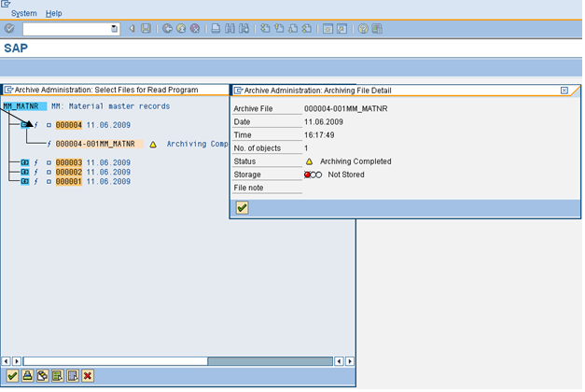This screenshot has width=585, height=392.
Task: Click the Help question mark icon
Action: click(363, 28)
